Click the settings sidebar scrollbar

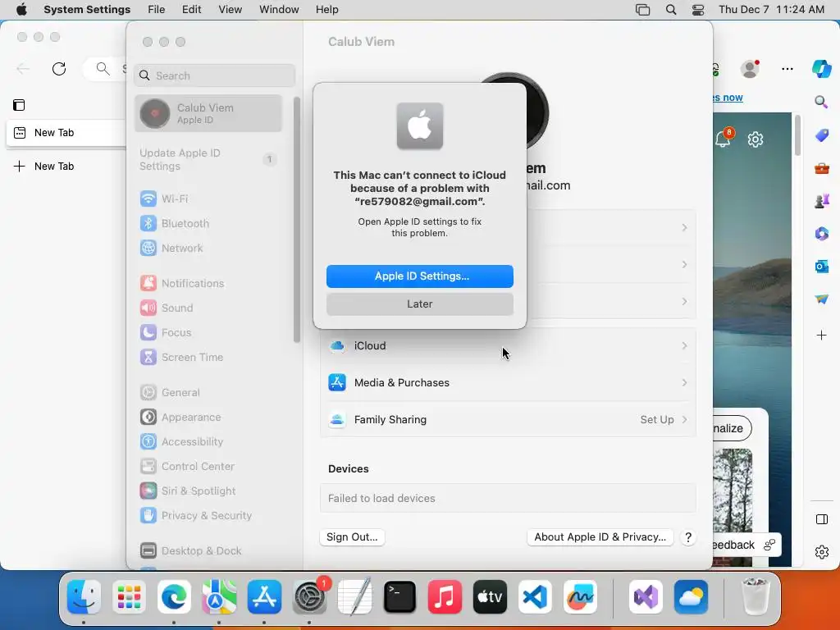click(297, 220)
